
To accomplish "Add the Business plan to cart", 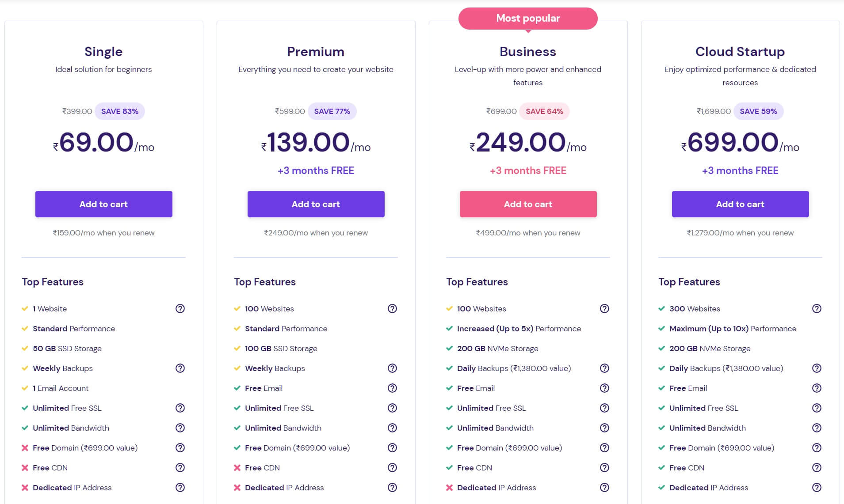I will 528,204.
